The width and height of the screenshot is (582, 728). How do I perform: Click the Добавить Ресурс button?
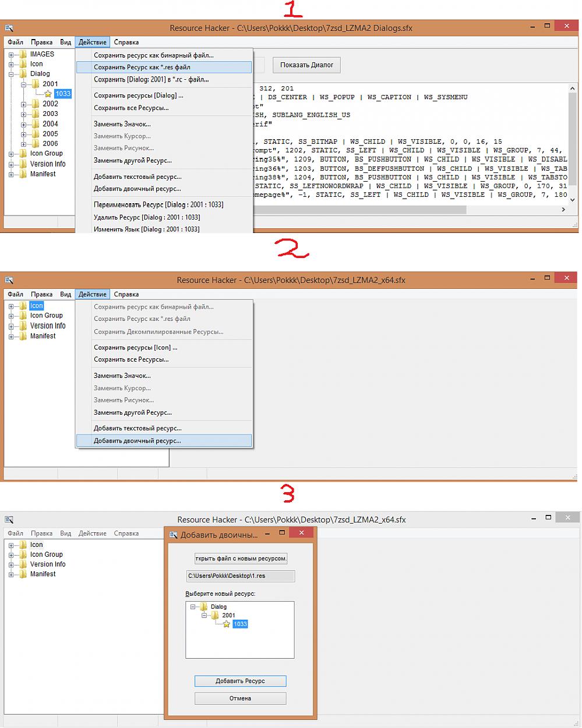[x=240, y=681]
